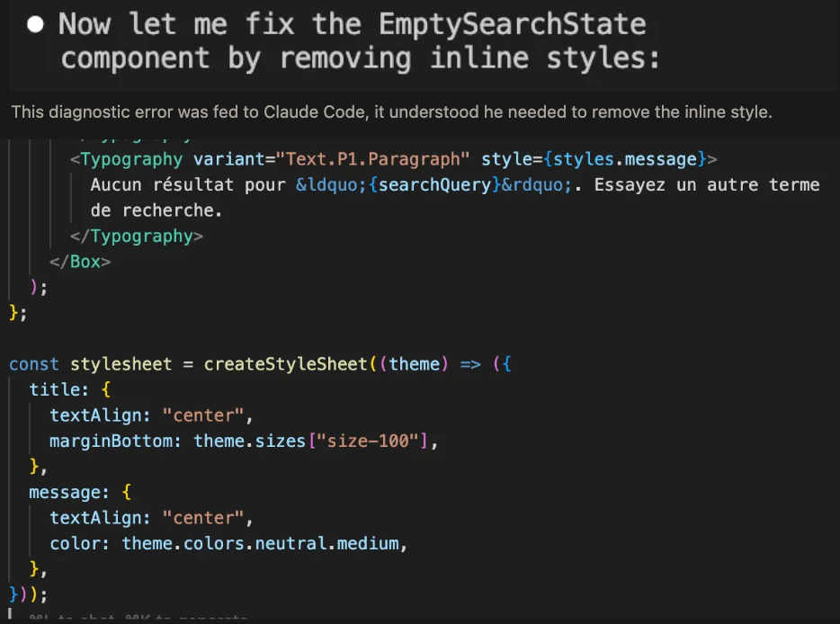Click the message key in the stylesheet
The height and width of the screenshot is (624, 840).
pyautogui.click(x=65, y=492)
